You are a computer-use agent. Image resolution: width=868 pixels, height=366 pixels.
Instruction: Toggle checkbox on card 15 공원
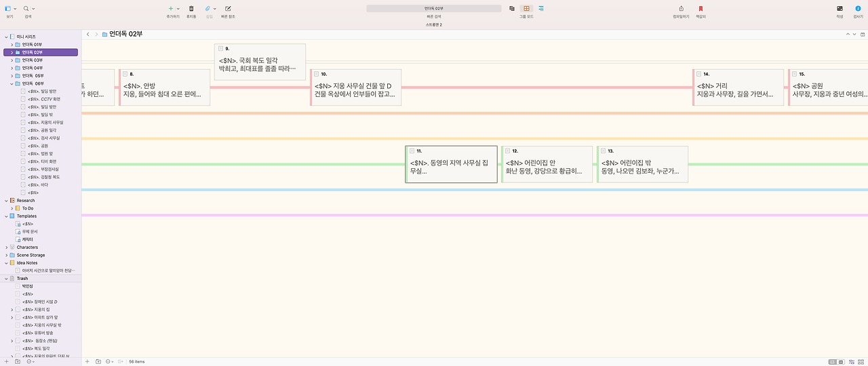pyautogui.click(x=795, y=74)
